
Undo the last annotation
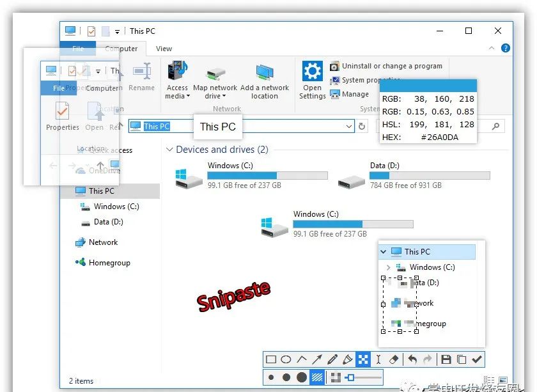pos(412,359)
